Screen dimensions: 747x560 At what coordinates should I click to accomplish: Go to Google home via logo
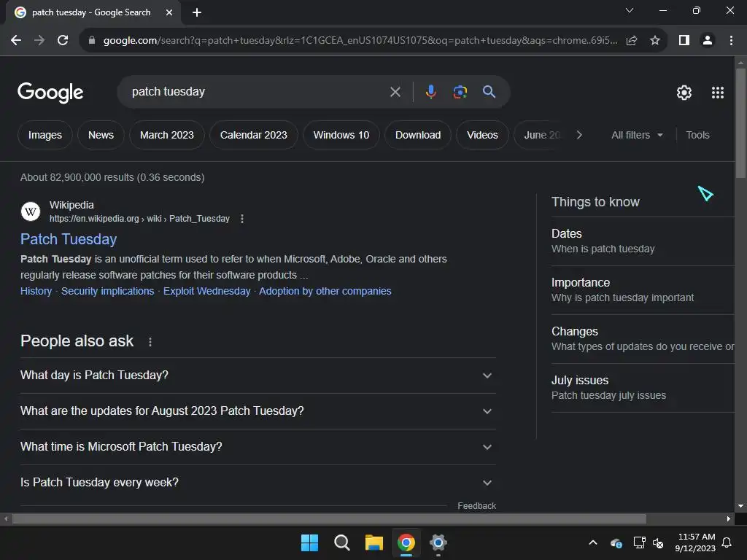pos(50,93)
